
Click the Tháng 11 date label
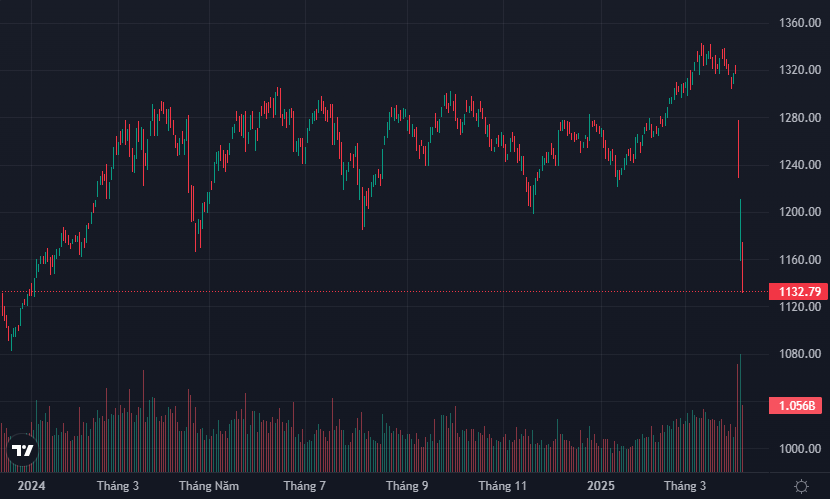pos(502,486)
